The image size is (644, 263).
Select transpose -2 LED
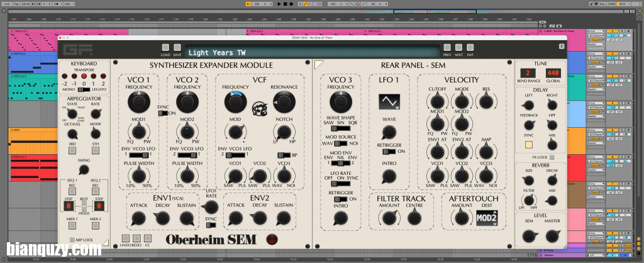[65, 76]
